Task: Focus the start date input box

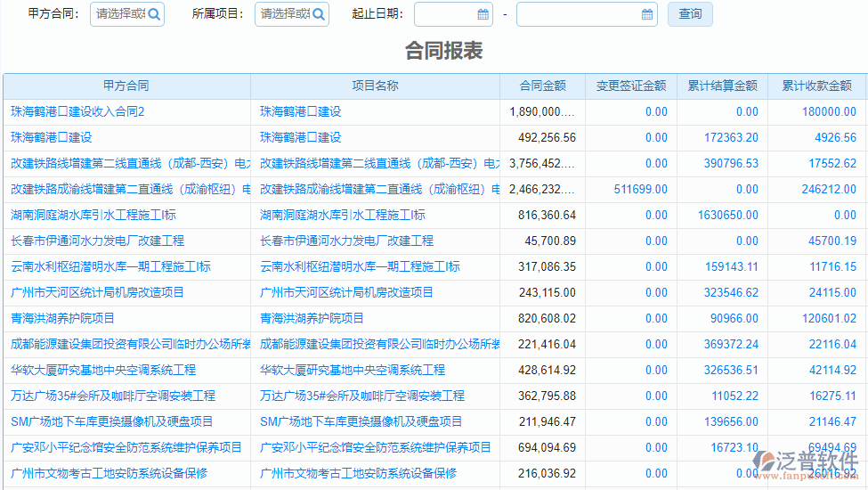Action: 445,14
